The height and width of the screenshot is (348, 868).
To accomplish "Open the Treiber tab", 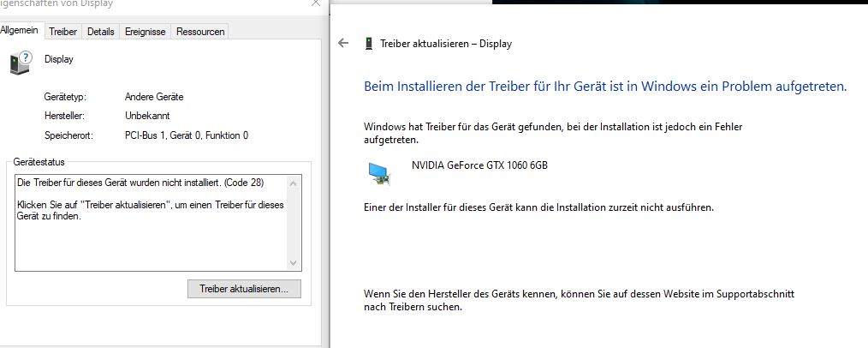I will (62, 32).
